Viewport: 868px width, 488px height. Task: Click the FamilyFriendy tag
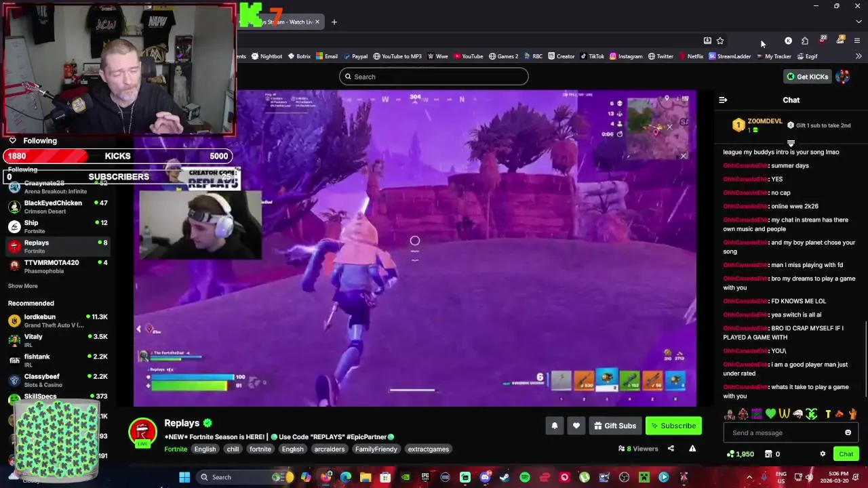click(376, 449)
